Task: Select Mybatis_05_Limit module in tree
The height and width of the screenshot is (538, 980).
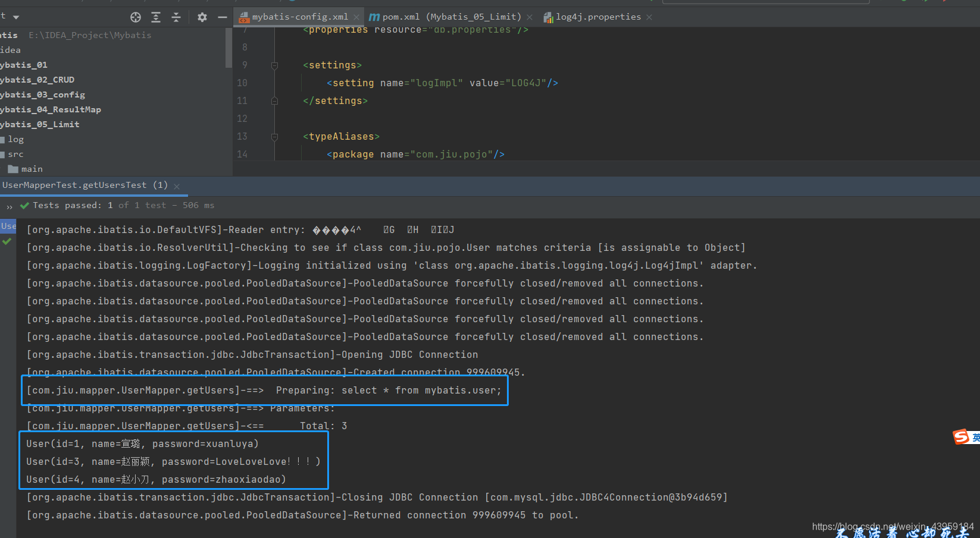Action: coord(39,124)
